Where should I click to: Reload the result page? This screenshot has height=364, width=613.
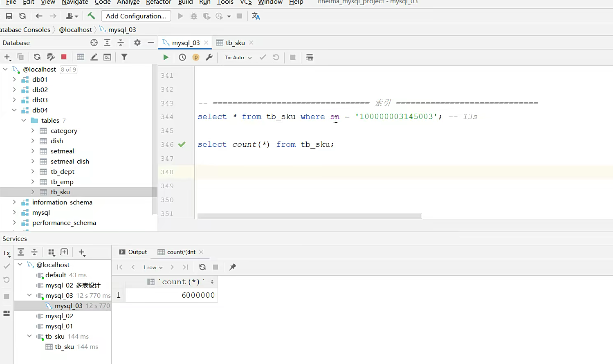coord(202,267)
